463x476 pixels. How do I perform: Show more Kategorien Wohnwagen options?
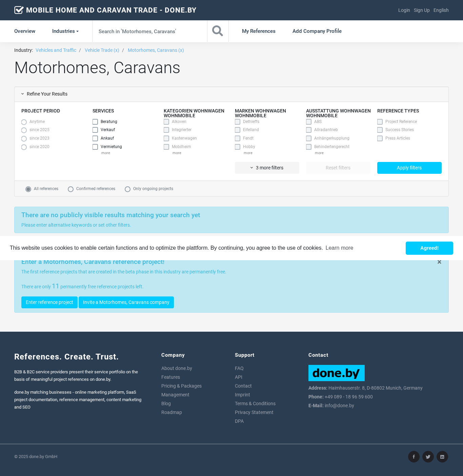click(177, 153)
